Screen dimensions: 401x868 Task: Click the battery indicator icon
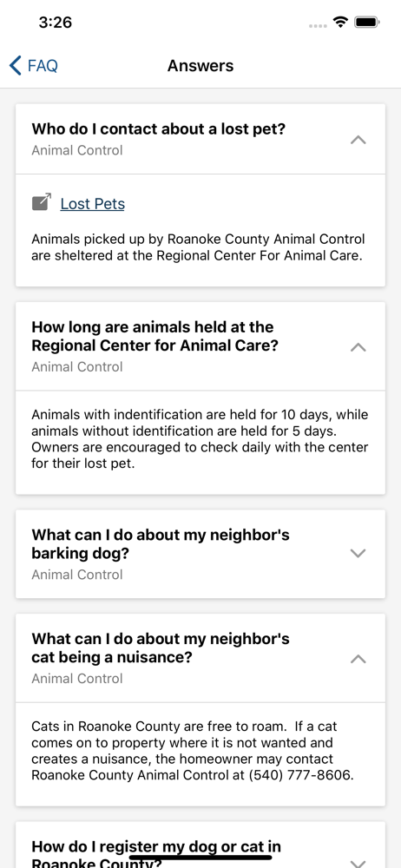coord(366,23)
